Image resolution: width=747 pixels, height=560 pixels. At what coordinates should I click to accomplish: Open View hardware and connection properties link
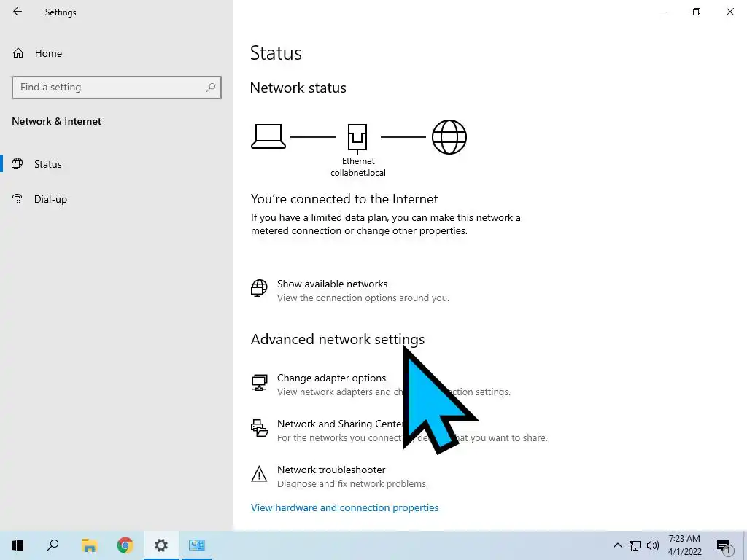pos(344,507)
